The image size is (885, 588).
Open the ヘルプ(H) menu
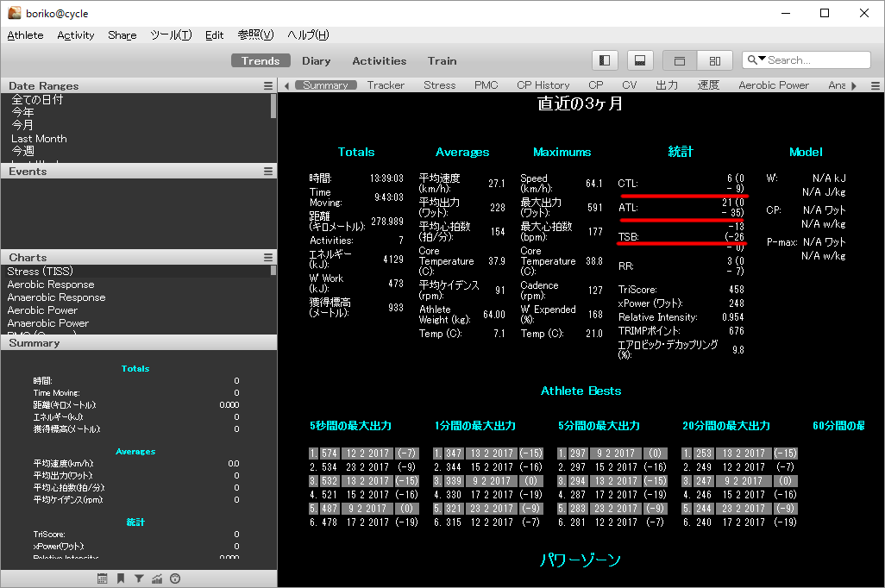(308, 35)
